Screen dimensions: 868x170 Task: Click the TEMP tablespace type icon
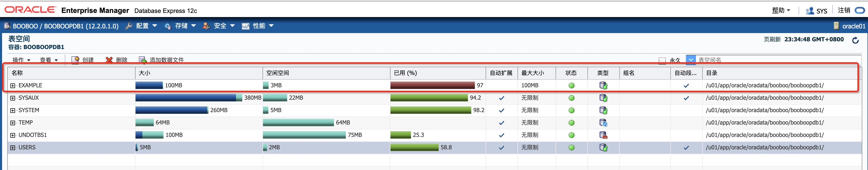pyautogui.click(x=603, y=123)
